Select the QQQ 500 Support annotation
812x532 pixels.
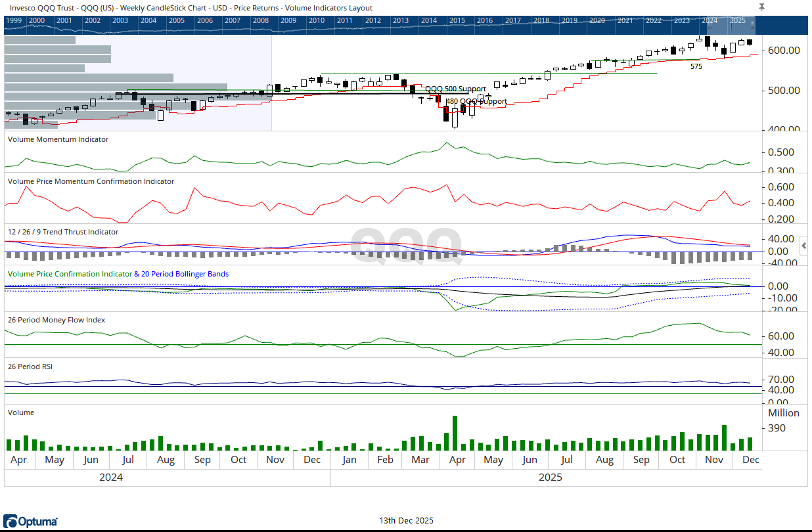tap(455, 89)
